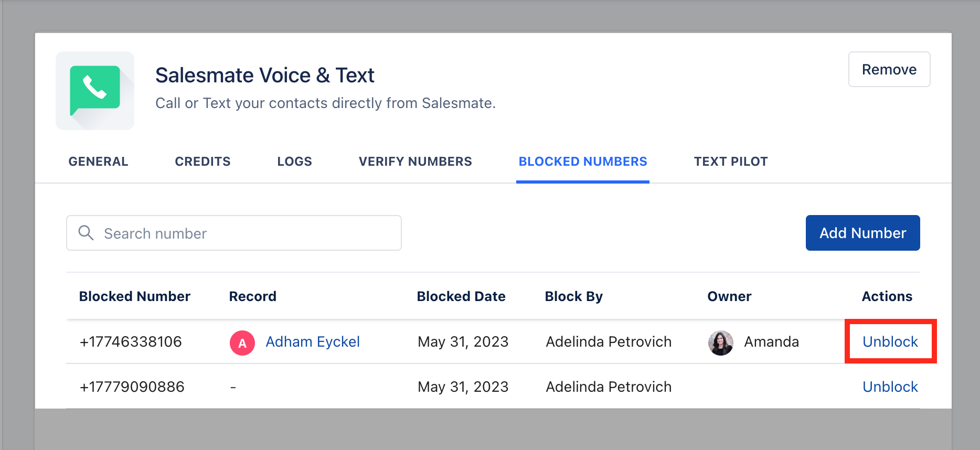The width and height of the screenshot is (980, 450).
Task: Select the Blocked Numbers tab
Action: 583,162
